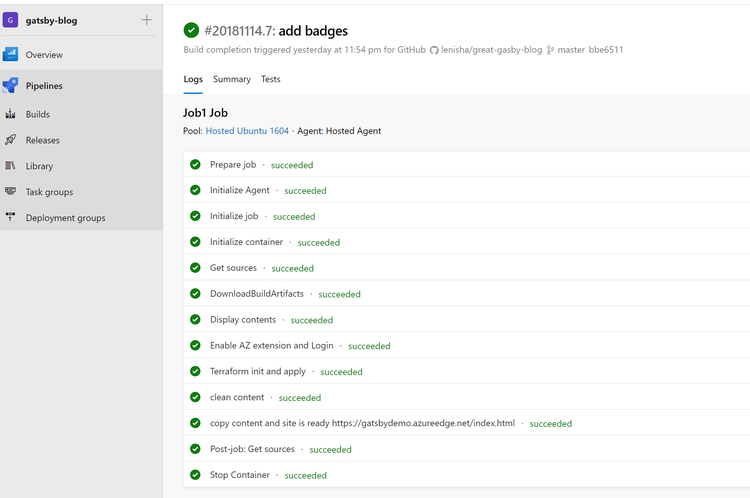Viewport: 750px width, 498px height.
Task: Click the check icon for Prepare job
Action: 195,165
